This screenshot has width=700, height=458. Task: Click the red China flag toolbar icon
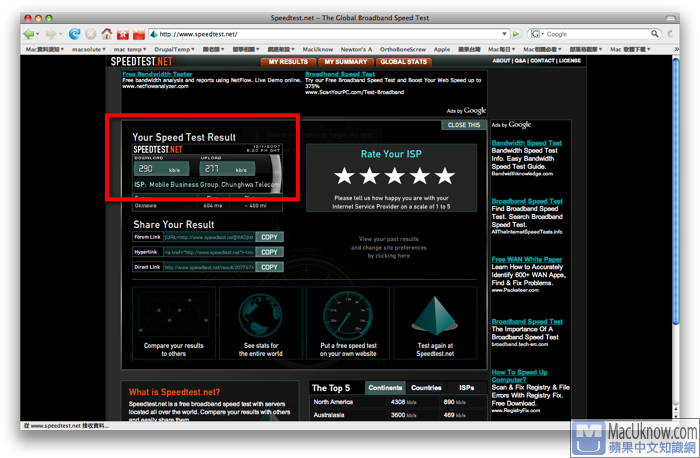pyautogui.click(x=139, y=34)
